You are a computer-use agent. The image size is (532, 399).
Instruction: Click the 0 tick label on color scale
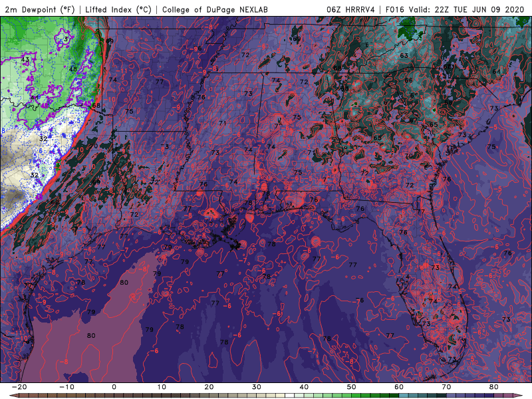(x=114, y=387)
